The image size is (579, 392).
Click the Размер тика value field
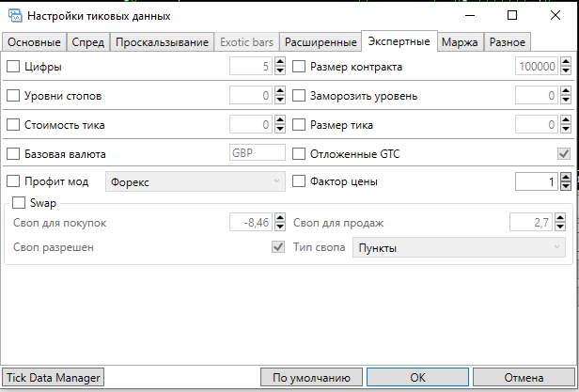[x=537, y=124]
